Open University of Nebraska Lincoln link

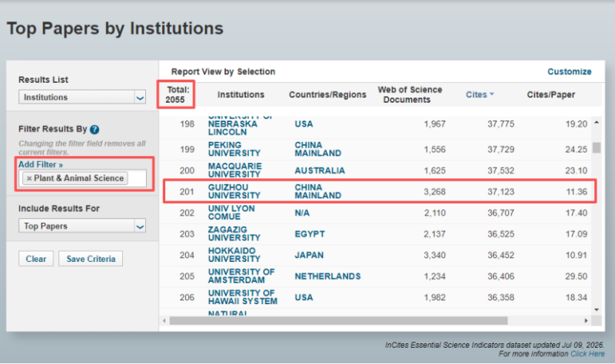233,126
